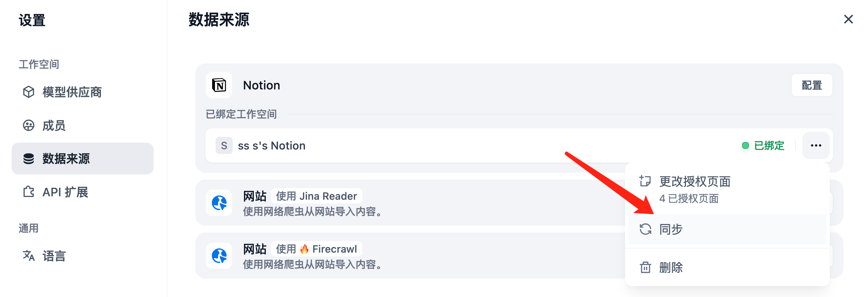Open the three-dot menu for ss s's Notion
The image size is (868, 297).
pyautogui.click(x=816, y=145)
